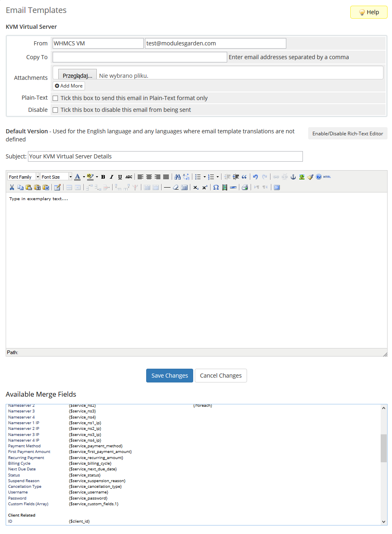Click the From email address field
Image resolution: width=392 pixels, height=534 pixels.
pos(215,43)
